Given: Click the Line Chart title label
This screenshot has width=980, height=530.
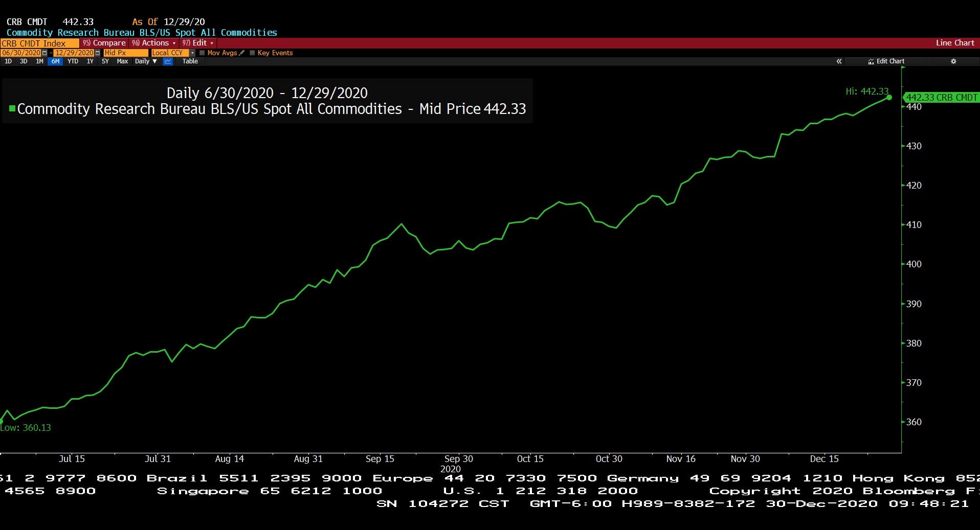Looking at the screenshot, I should coord(955,43).
